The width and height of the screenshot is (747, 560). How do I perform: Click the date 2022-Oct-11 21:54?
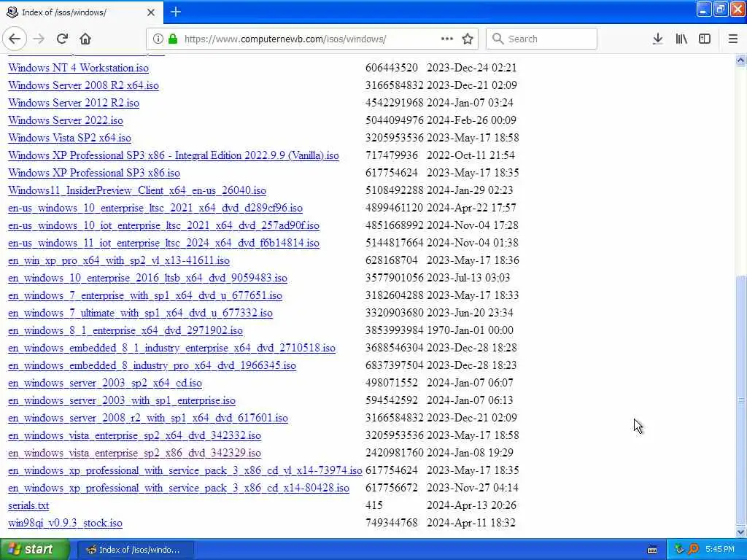pos(471,155)
